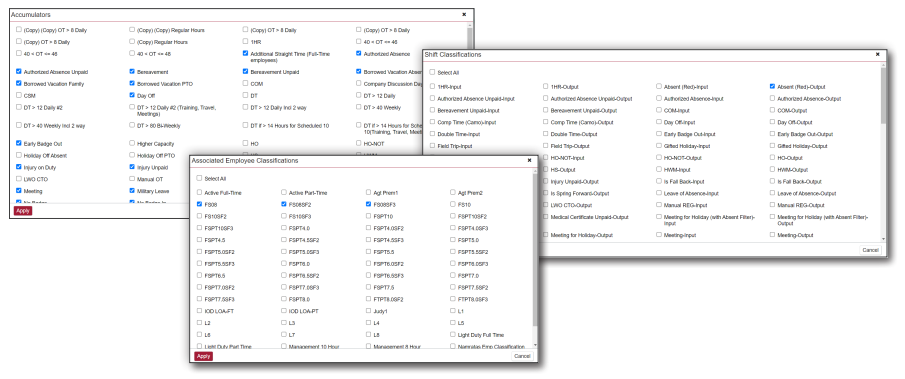Enable Double Time-Output classification
This screenshot has width=905, height=379.
coord(545,134)
